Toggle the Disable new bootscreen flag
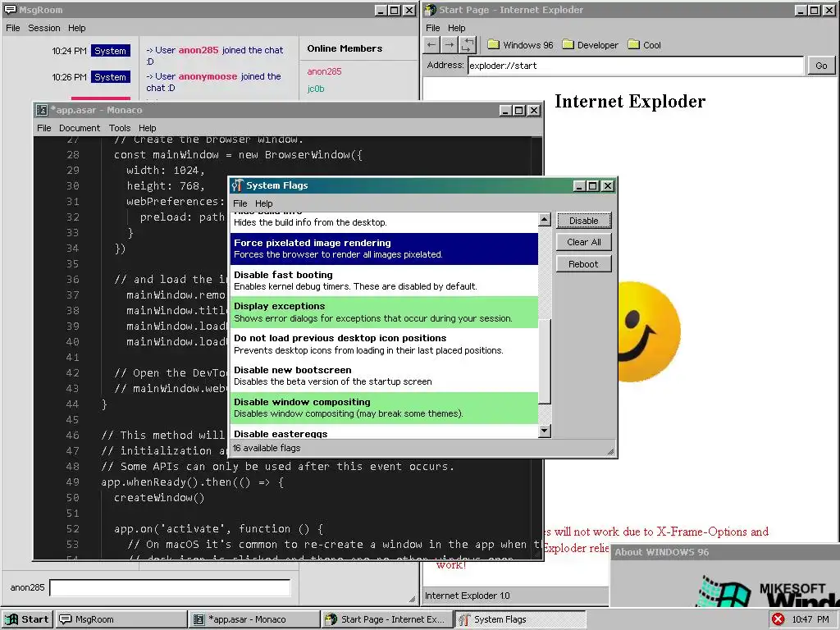Image resolution: width=840 pixels, height=630 pixels. coord(384,376)
